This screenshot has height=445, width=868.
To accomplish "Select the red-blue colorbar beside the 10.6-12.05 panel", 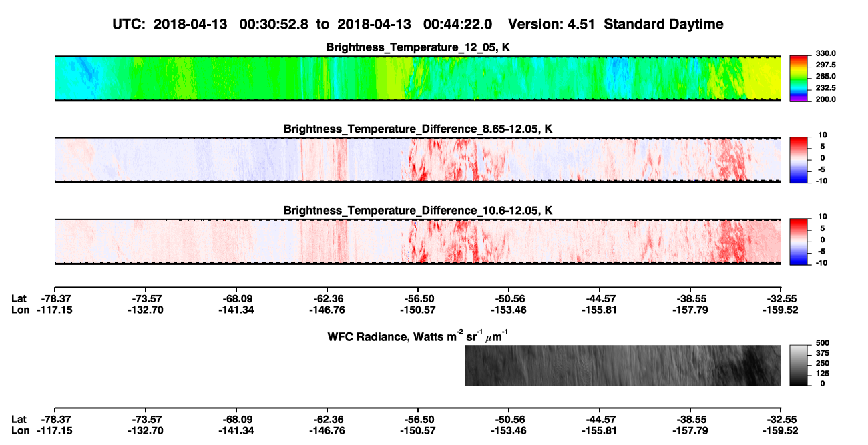I will [799, 240].
